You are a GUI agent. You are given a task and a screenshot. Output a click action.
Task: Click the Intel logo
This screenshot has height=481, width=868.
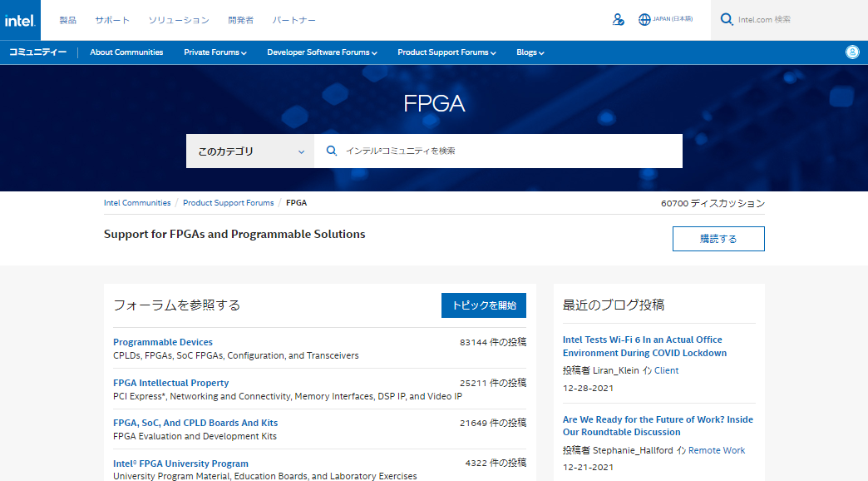[x=20, y=20]
